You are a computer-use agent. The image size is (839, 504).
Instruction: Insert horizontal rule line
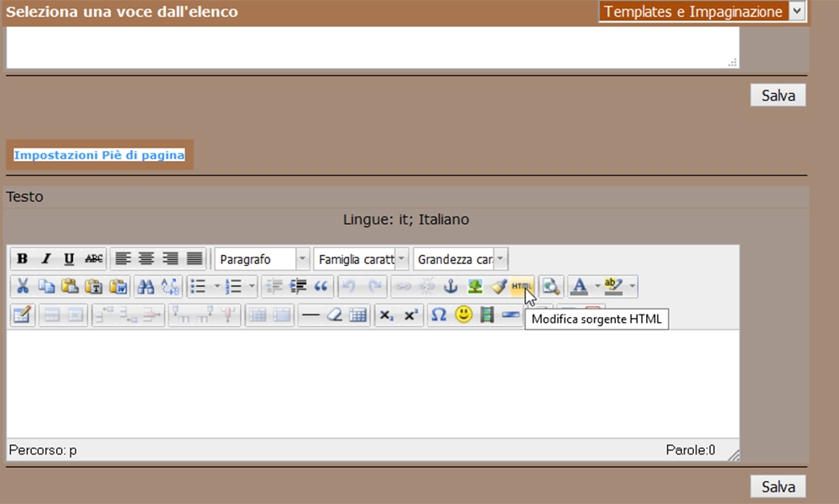click(310, 314)
